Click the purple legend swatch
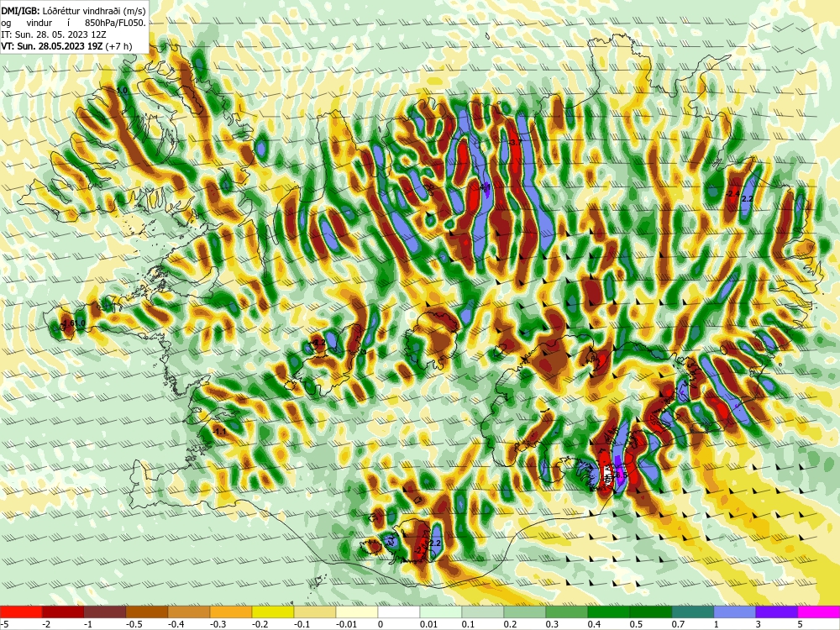The width and height of the screenshot is (840, 630). click(776, 612)
